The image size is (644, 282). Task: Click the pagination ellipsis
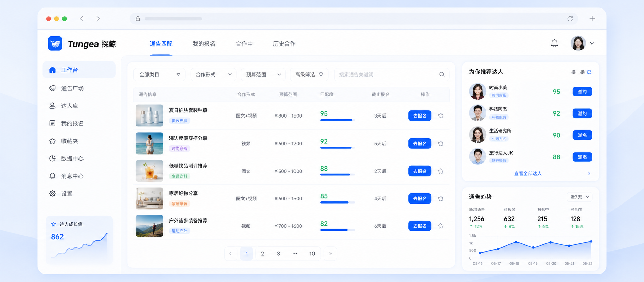tap(295, 253)
